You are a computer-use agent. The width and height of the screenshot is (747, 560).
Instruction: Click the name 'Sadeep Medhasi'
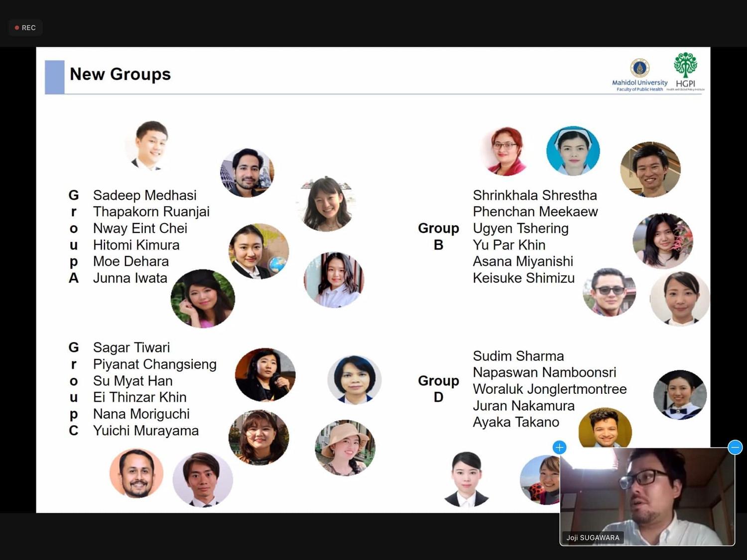[145, 195]
